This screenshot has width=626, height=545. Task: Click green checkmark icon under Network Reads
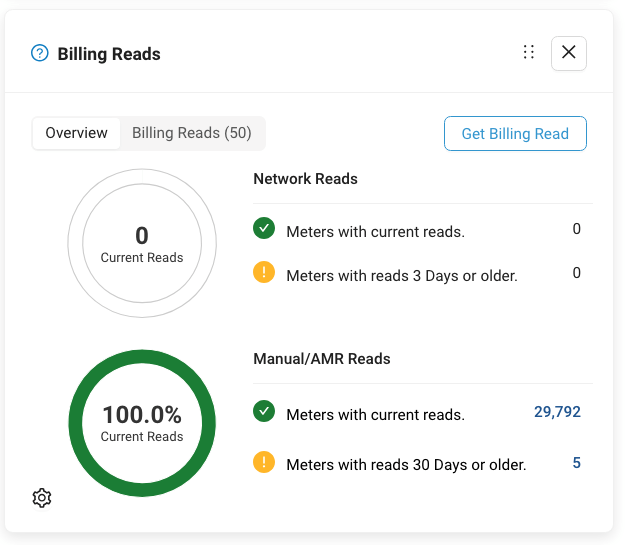264,229
